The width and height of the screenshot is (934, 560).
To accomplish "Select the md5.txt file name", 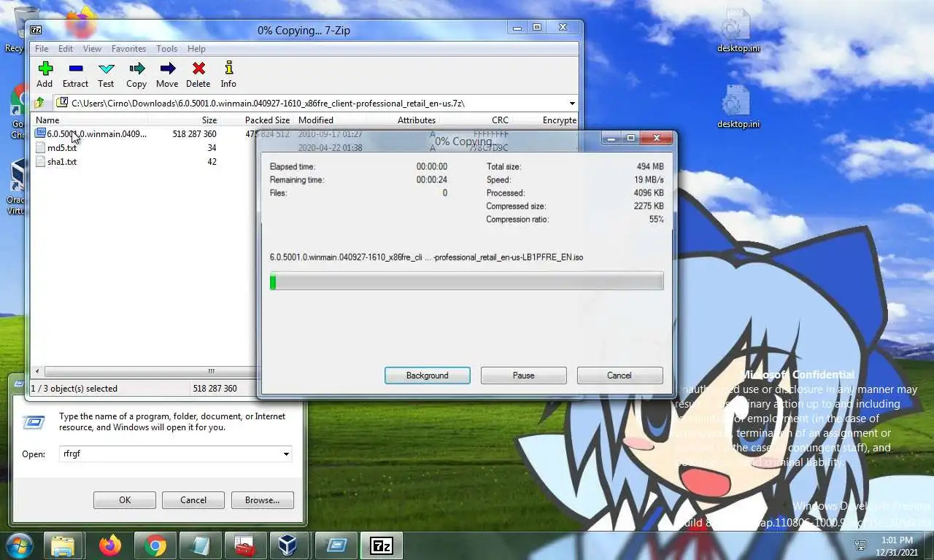I will click(62, 147).
